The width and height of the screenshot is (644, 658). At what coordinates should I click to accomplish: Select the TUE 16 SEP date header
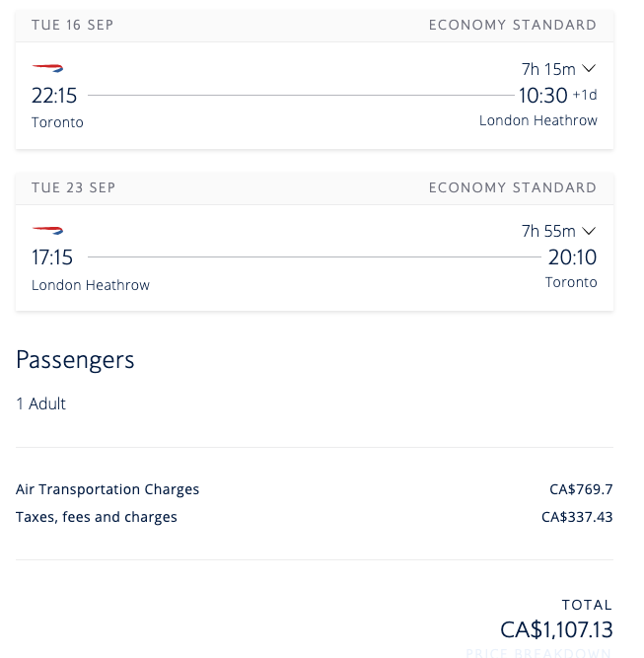(x=73, y=25)
